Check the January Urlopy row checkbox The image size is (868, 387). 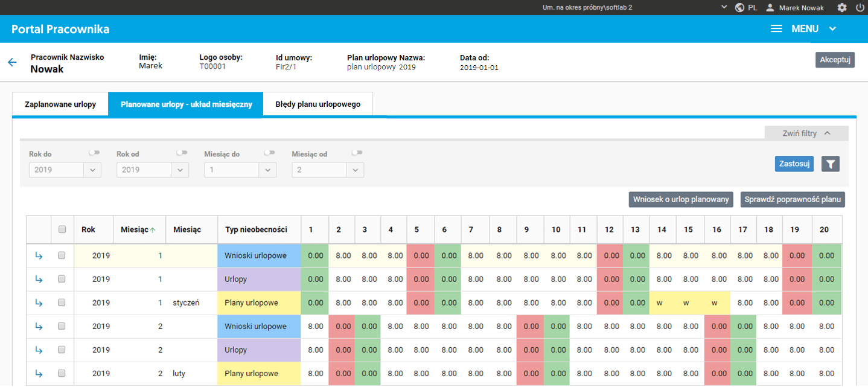(x=62, y=279)
